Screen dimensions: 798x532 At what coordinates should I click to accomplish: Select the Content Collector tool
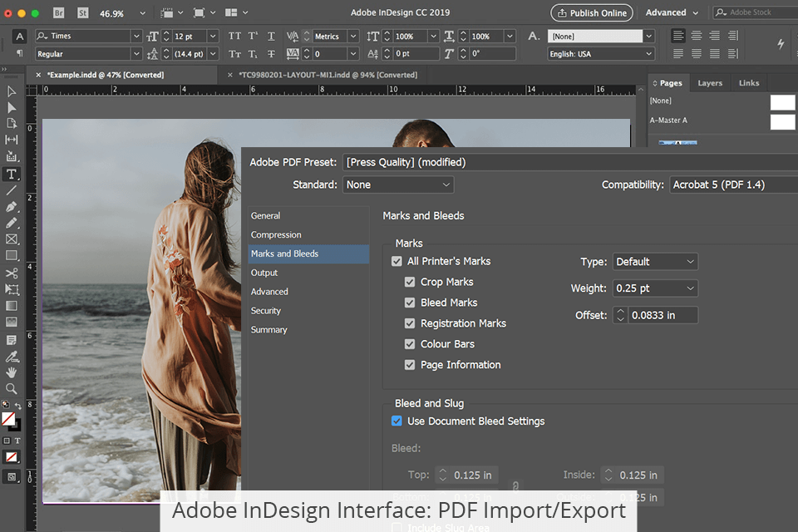[11, 156]
